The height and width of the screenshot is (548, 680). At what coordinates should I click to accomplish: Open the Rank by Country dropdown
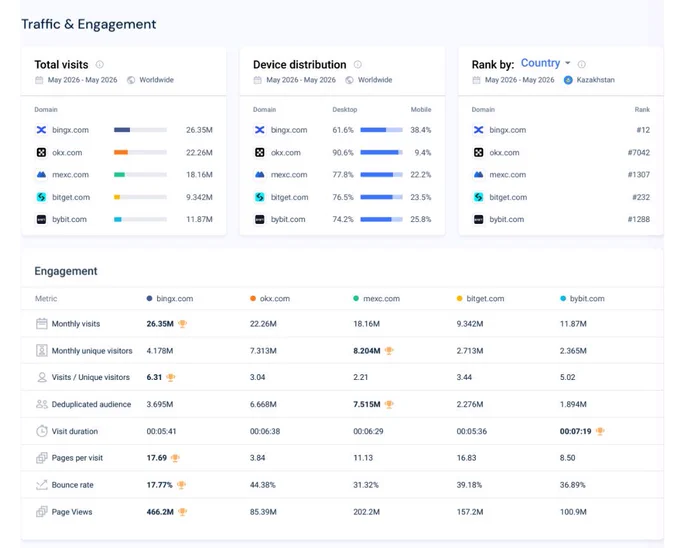(x=546, y=63)
